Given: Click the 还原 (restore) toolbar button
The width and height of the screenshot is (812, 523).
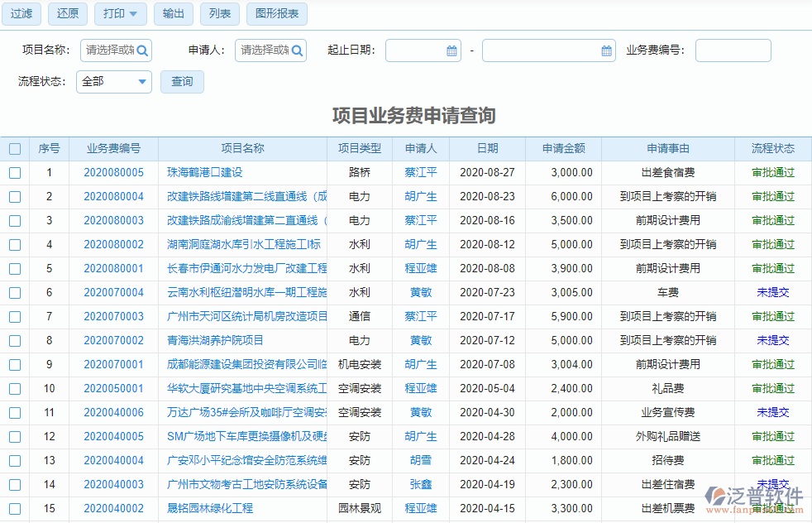Looking at the screenshot, I should (67, 14).
